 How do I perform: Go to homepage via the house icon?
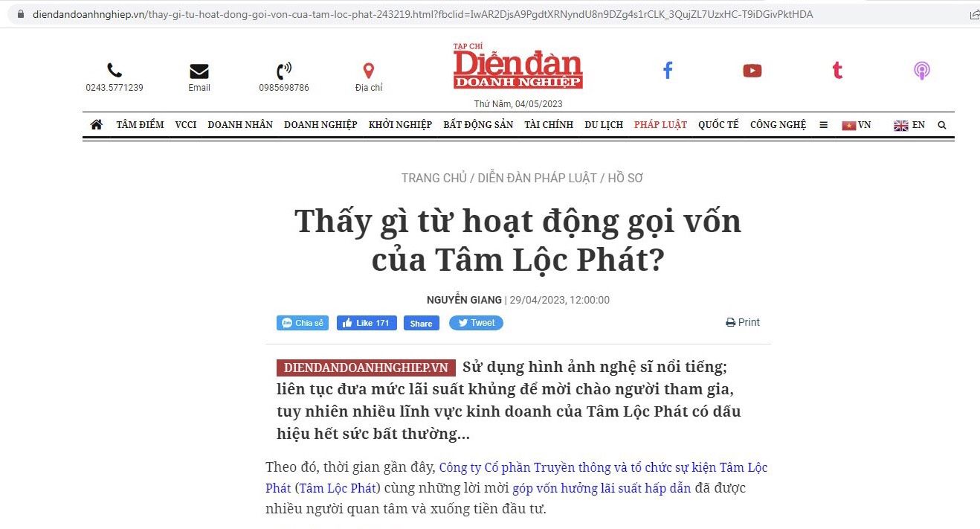pyautogui.click(x=96, y=125)
